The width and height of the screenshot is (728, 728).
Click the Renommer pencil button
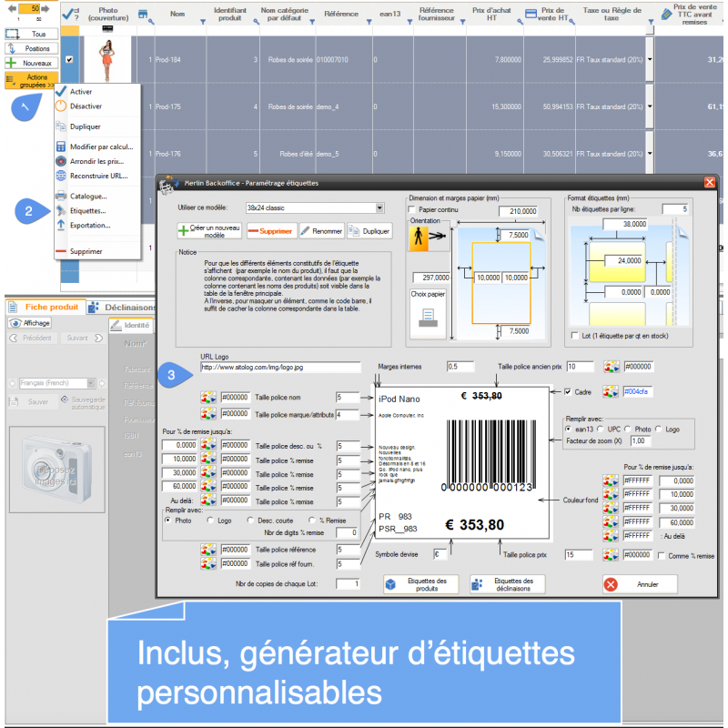[x=322, y=231]
